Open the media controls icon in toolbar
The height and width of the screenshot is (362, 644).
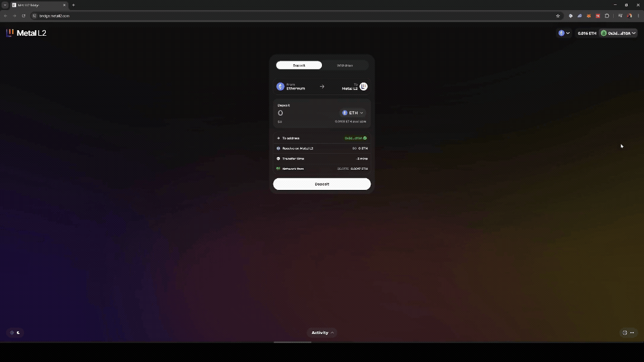point(620,16)
